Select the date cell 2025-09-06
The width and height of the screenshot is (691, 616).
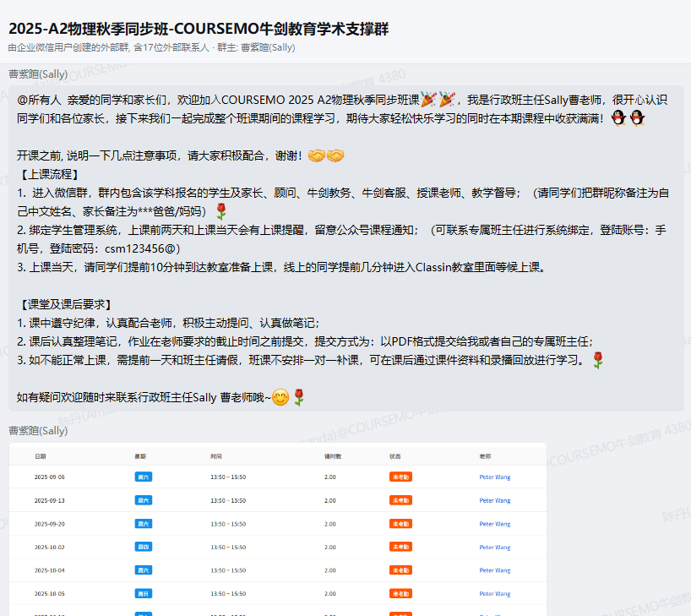click(49, 477)
